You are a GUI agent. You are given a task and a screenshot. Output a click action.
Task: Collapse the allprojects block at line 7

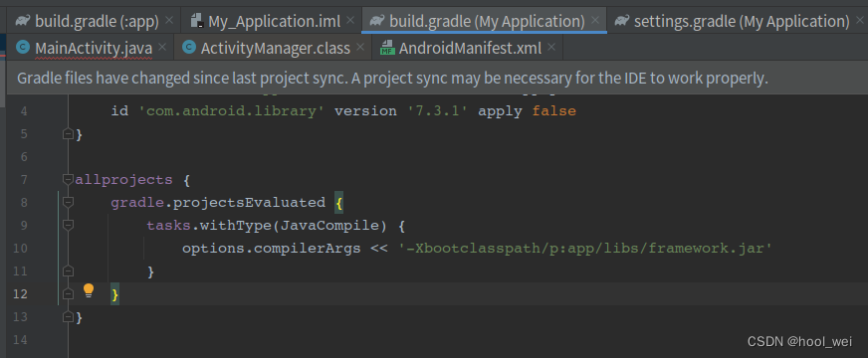[68, 179]
